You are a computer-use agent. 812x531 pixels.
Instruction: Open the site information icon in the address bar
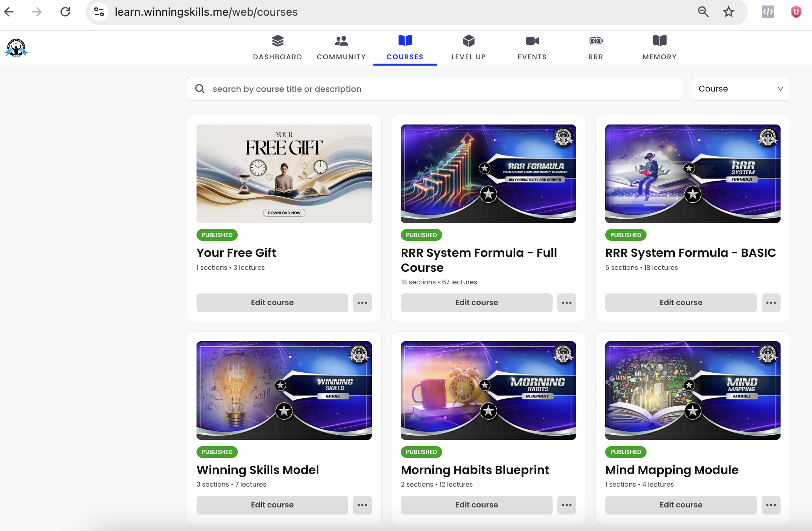click(99, 12)
